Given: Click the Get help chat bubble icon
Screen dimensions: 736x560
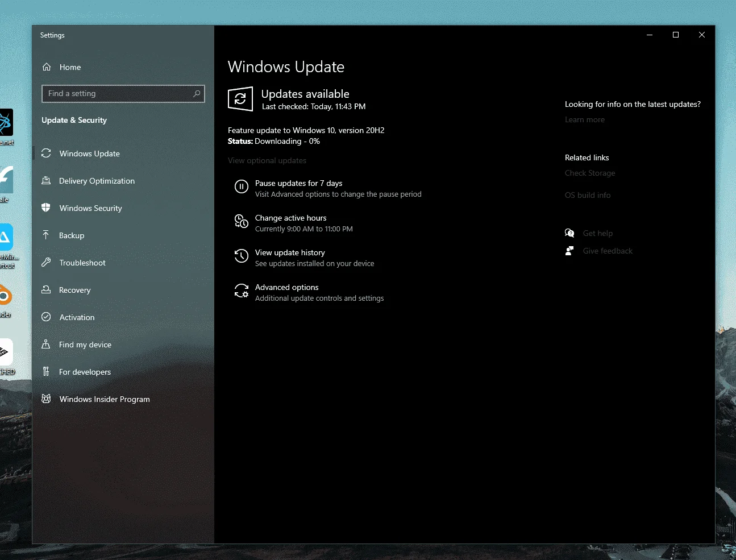Looking at the screenshot, I should click(x=569, y=233).
